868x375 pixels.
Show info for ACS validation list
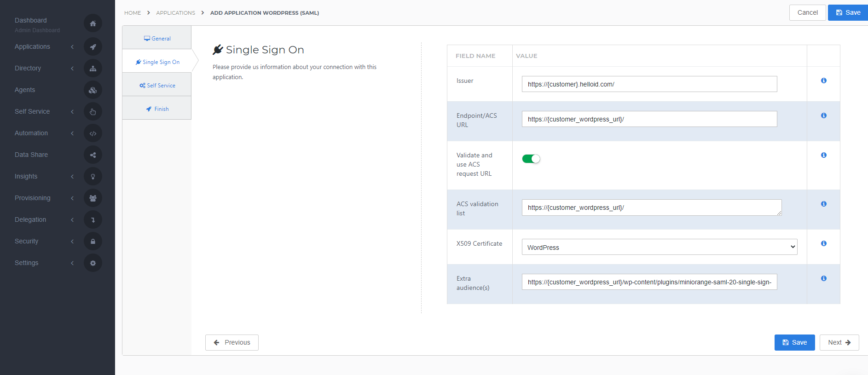(824, 204)
